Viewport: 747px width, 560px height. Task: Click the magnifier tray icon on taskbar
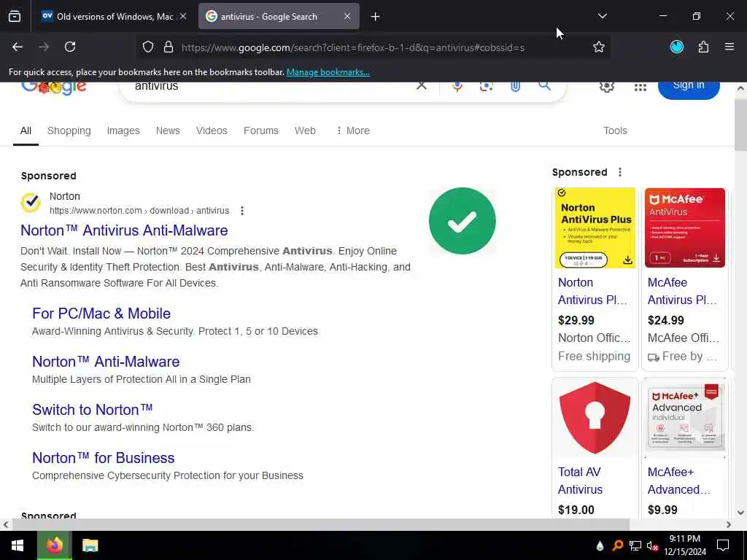coord(617,545)
